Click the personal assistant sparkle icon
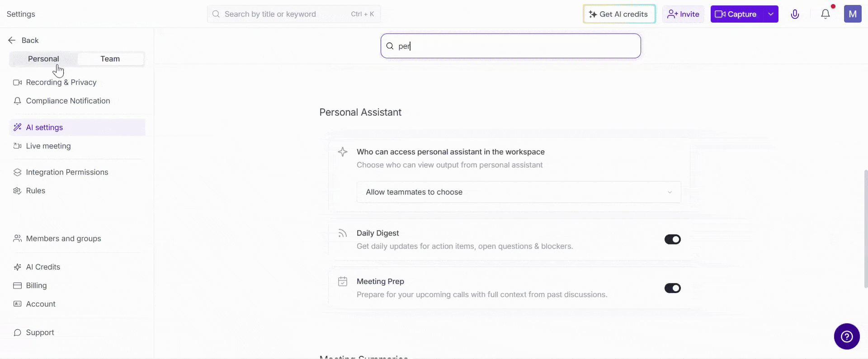Viewport: 868px width, 359px height. click(343, 152)
